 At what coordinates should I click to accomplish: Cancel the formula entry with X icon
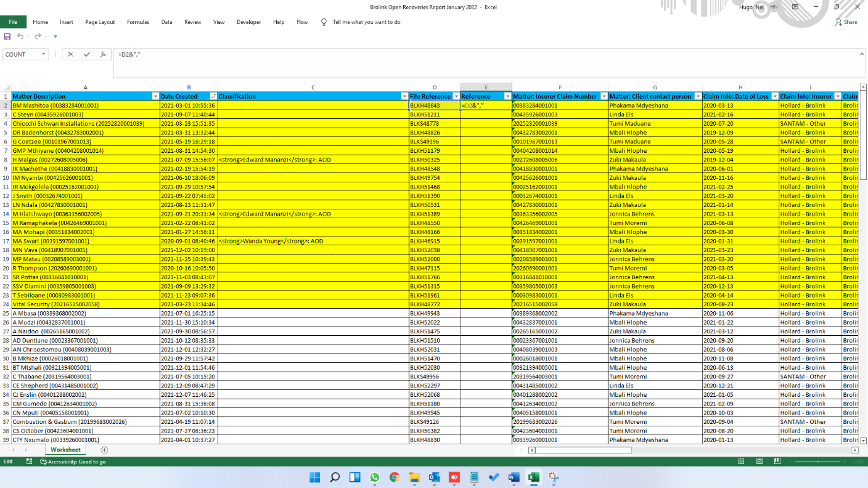coord(70,55)
